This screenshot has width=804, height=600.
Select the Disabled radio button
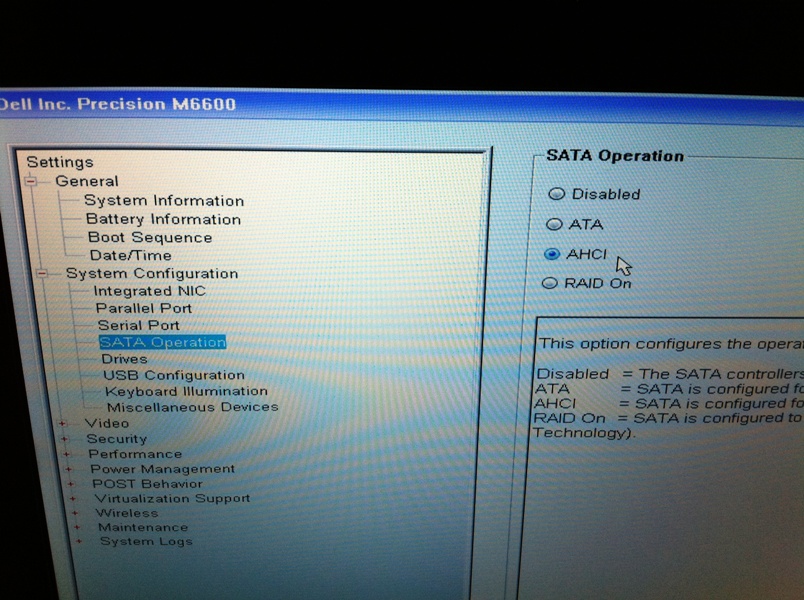click(x=556, y=194)
